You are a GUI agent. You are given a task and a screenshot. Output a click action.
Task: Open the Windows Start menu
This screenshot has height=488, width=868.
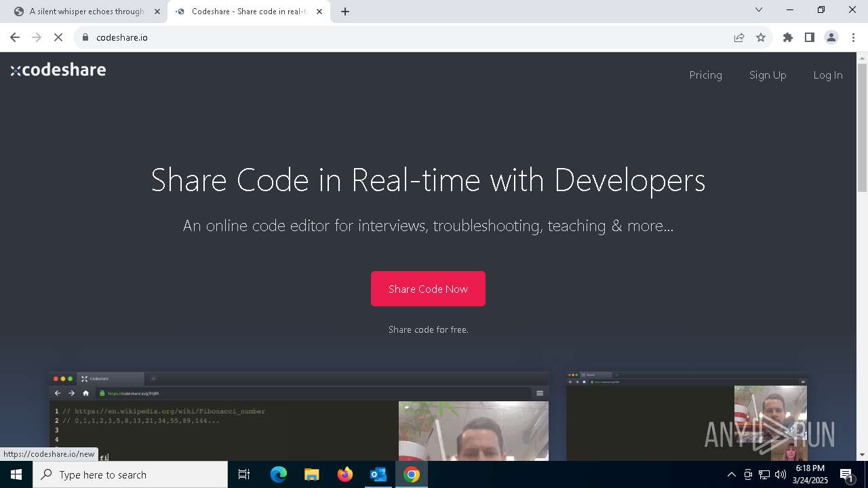(x=16, y=474)
